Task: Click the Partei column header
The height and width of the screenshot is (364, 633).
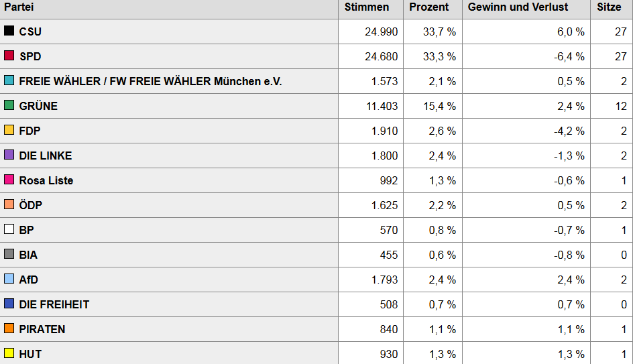Action: pyautogui.click(x=19, y=7)
